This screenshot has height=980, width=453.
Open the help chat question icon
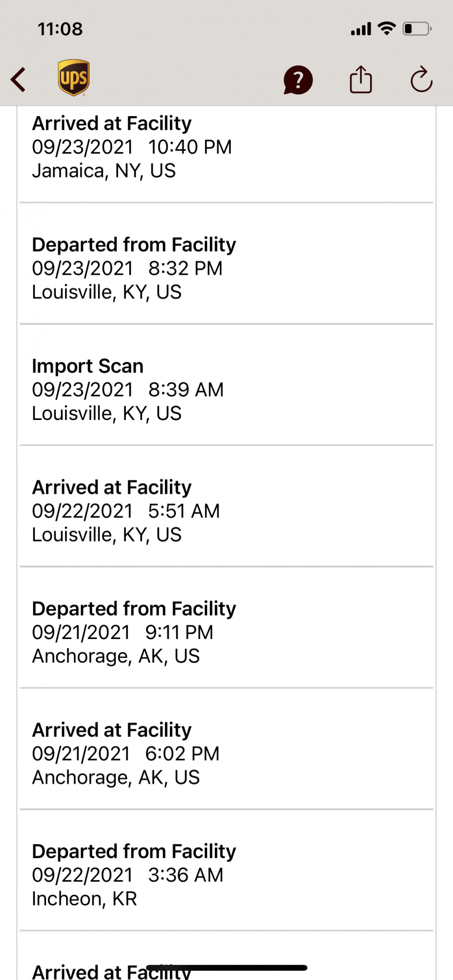[x=298, y=80]
